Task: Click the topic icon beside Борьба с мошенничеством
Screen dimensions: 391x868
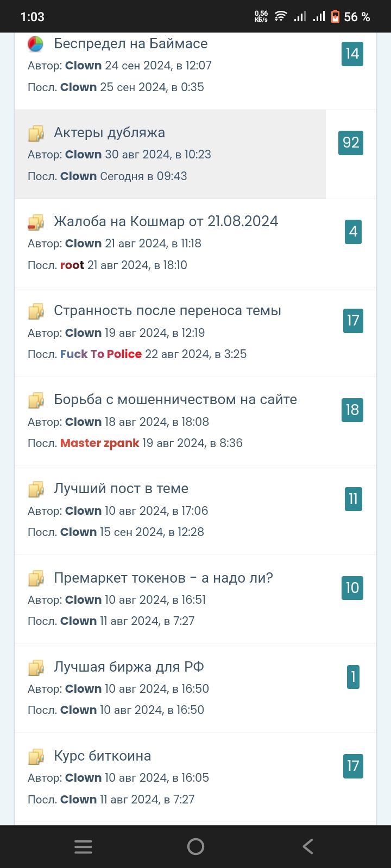Action: click(36, 400)
